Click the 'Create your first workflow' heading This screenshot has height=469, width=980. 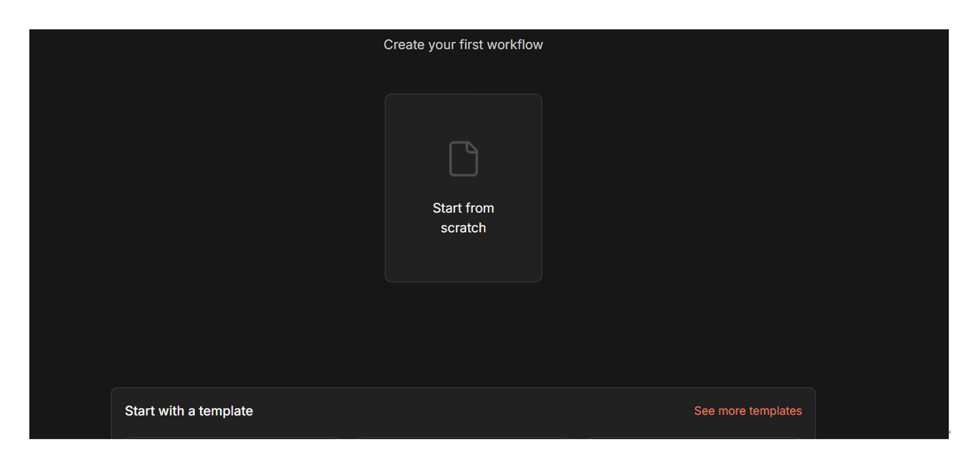click(x=463, y=45)
